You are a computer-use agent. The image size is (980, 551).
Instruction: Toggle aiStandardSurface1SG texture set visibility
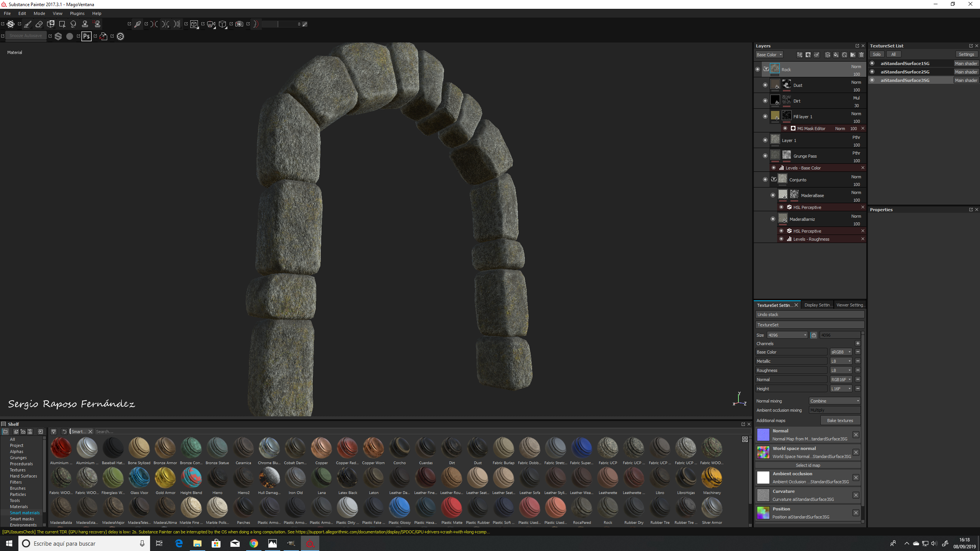pos(872,64)
